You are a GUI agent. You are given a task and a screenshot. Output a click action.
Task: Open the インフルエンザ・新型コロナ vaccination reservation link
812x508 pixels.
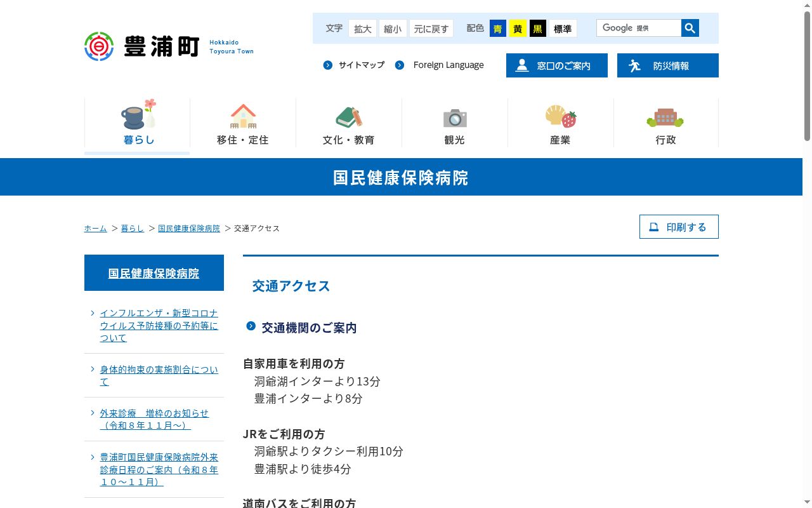tap(159, 325)
